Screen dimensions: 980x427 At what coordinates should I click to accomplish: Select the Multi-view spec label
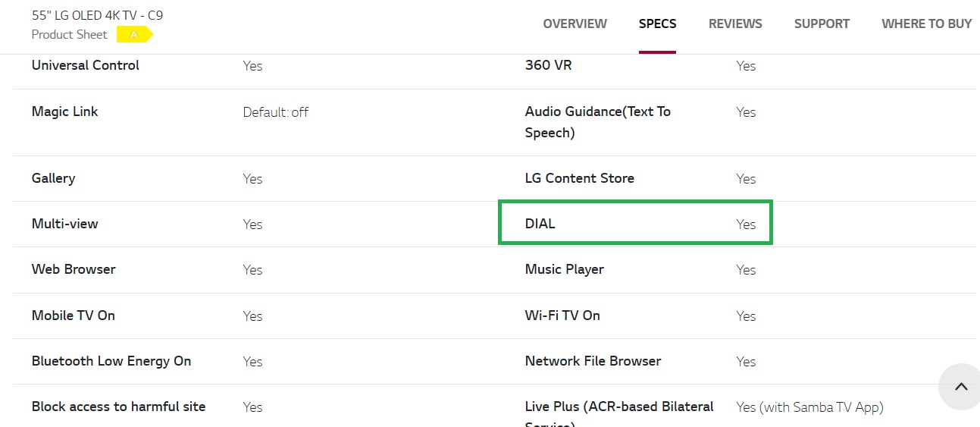[65, 224]
